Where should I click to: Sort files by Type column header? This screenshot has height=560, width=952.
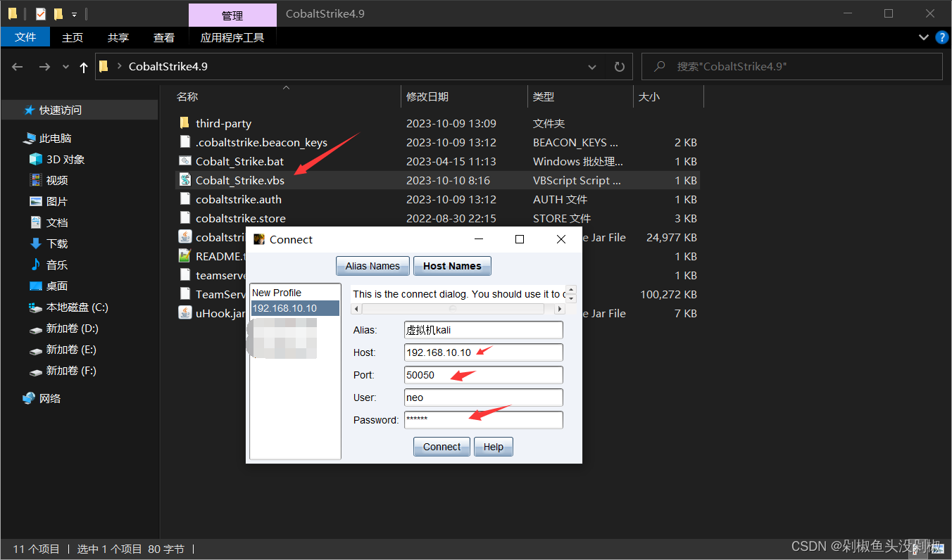click(580, 97)
